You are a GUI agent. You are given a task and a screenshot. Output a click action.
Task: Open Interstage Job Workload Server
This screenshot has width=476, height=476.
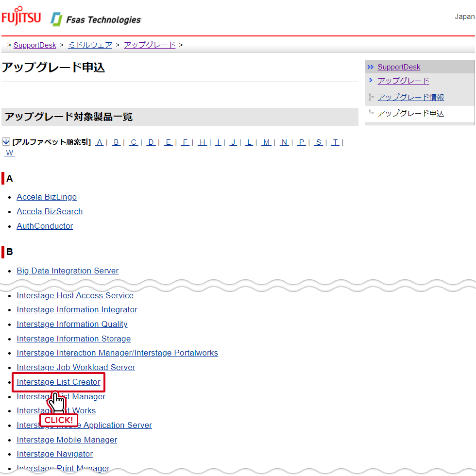click(x=76, y=368)
